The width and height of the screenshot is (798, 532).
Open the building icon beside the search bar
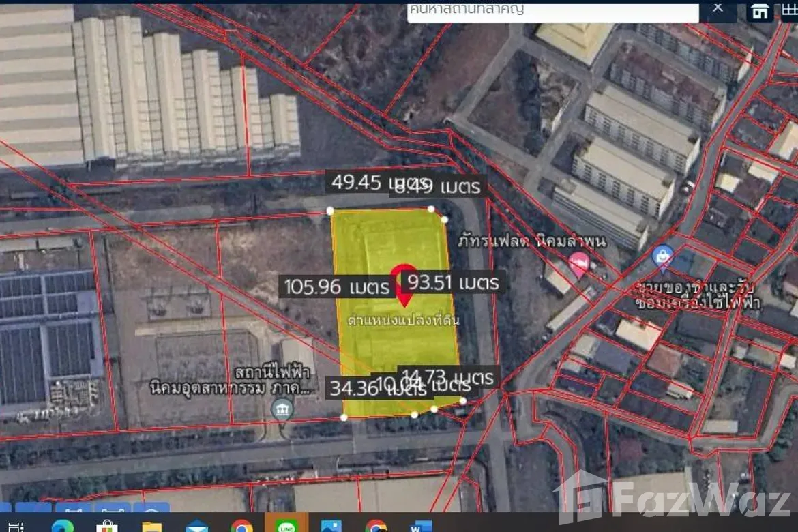click(760, 12)
